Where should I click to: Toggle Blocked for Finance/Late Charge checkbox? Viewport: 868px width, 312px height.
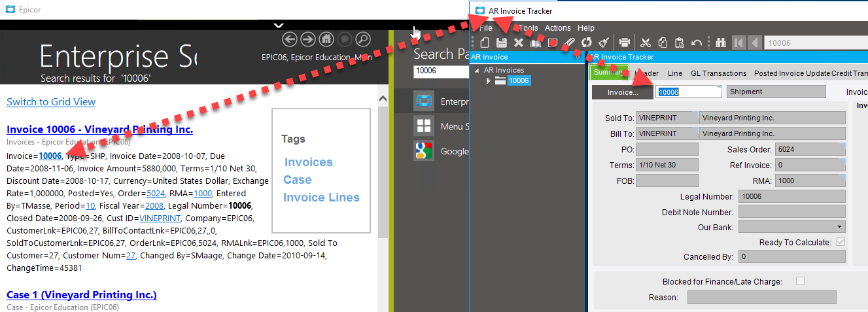(x=800, y=282)
